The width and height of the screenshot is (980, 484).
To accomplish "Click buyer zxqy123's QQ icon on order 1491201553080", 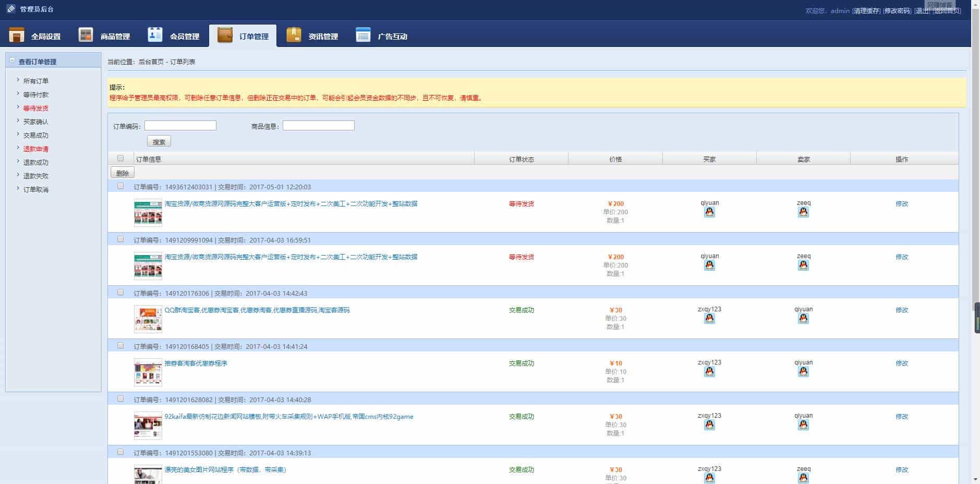I will (x=709, y=478).
